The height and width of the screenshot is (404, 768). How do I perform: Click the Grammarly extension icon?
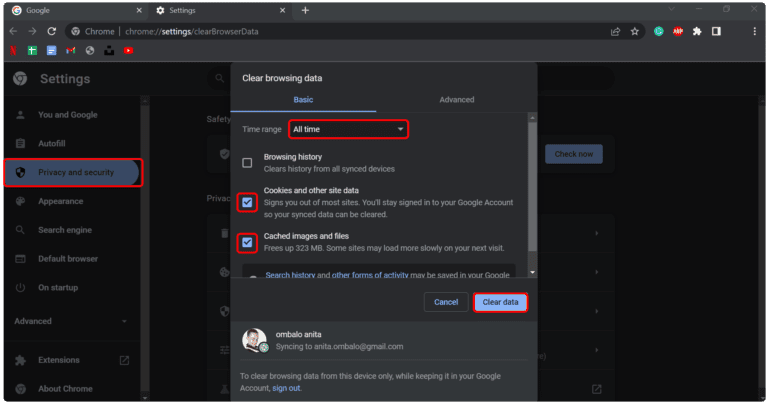click(x=659, y=31)
